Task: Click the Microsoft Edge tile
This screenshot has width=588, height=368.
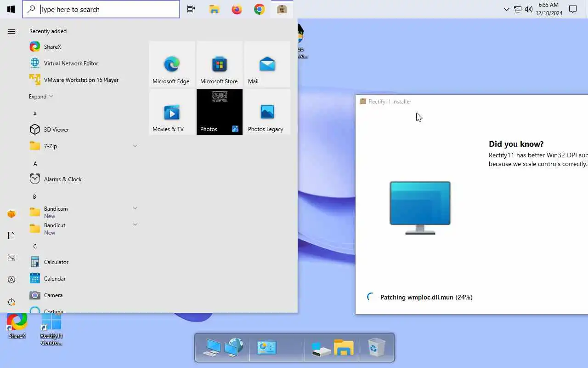Action: point(172,64)
